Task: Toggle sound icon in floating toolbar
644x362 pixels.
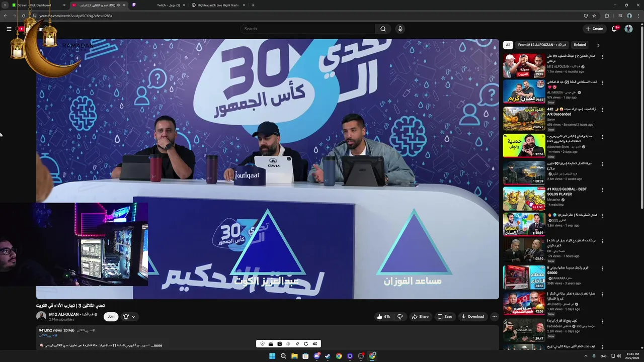Action: (288, 344)
